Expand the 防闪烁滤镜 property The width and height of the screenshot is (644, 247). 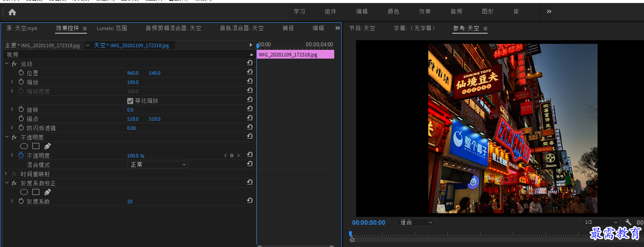point(12,128)
